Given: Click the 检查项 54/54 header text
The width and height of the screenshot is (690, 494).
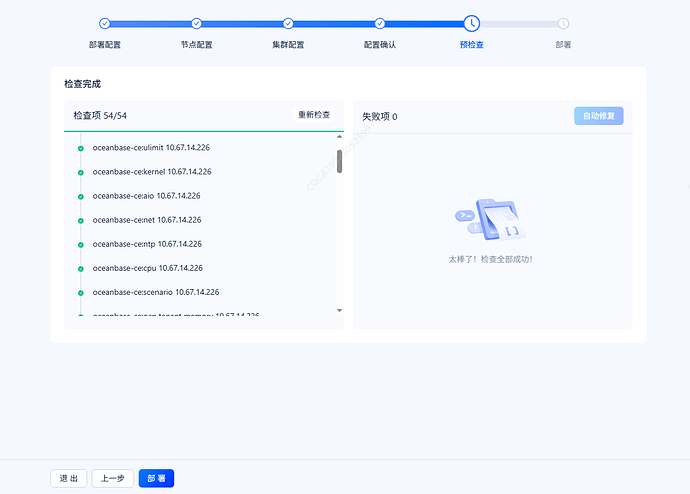Looking at the screenshot, I should (x=100, y=116).
